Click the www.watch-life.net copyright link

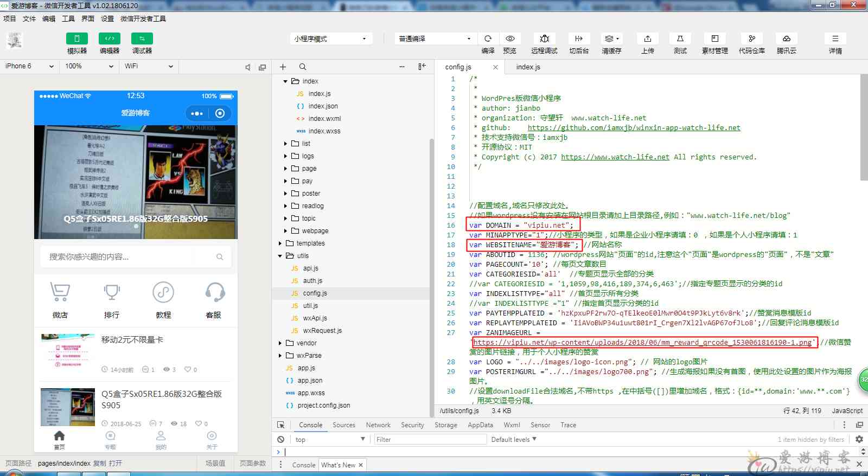click(615, 157)
